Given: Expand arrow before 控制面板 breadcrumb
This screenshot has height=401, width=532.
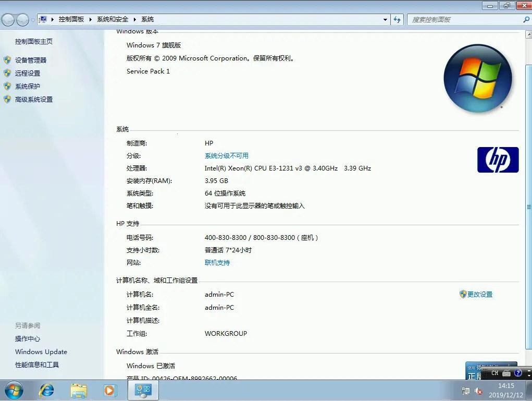Looking at the screenshot, I should pyautogui.click(x=53, y=20).
